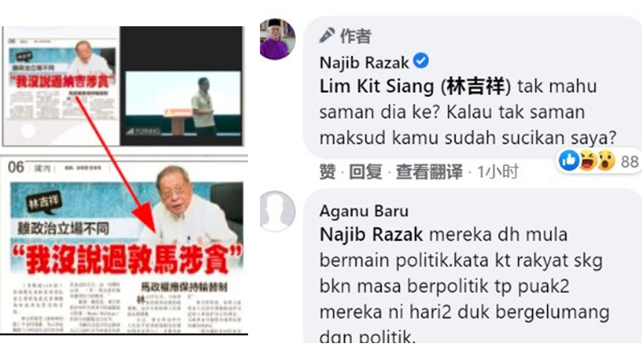Viewport: 644px width, 358px height.
Task: Open the top newspaper clipping thumbnail
Action: (x=61, y=86)
